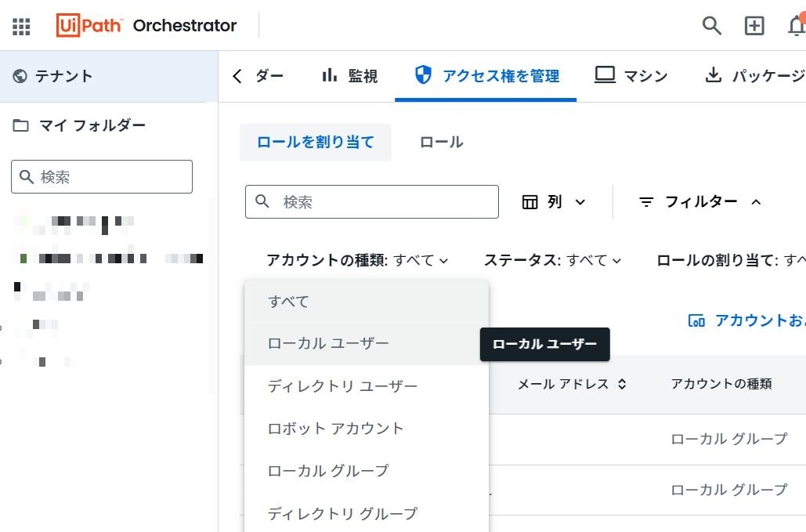Click the plus icon in the top bar
Screen dimensions: 806x532
pos(754,26)
